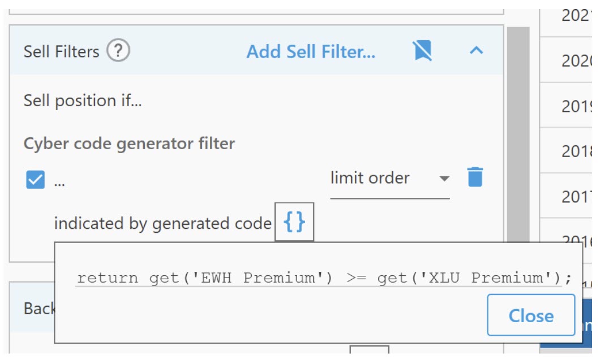Open the limit order dropdown
Viewport: 609px width, 364px height.
(390, 179)
